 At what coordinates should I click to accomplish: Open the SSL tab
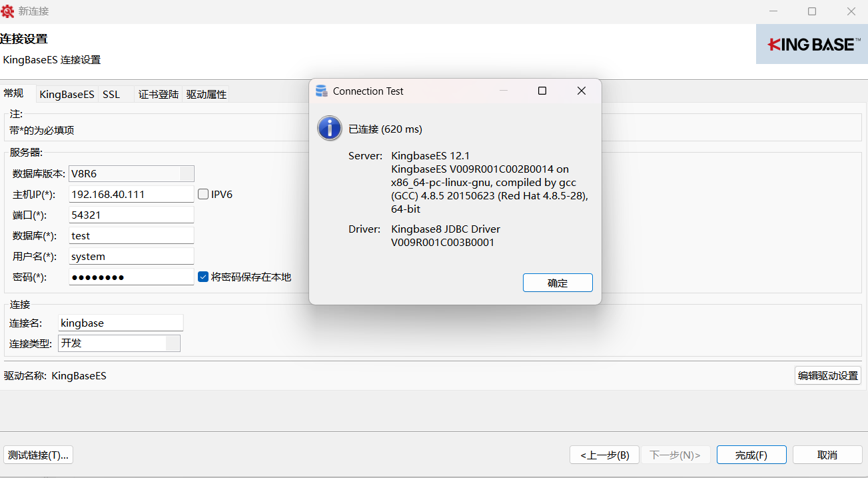pyautogui.click(x=111, y=95)
